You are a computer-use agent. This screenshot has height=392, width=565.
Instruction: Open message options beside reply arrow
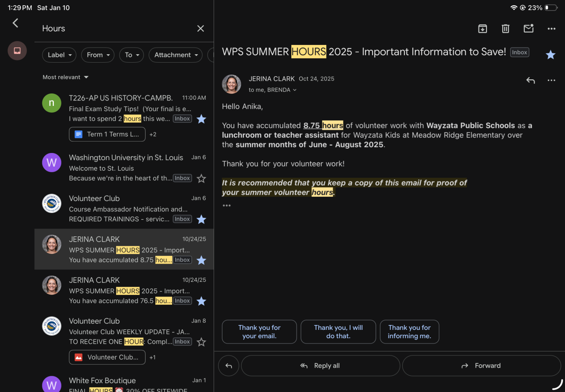551,80
